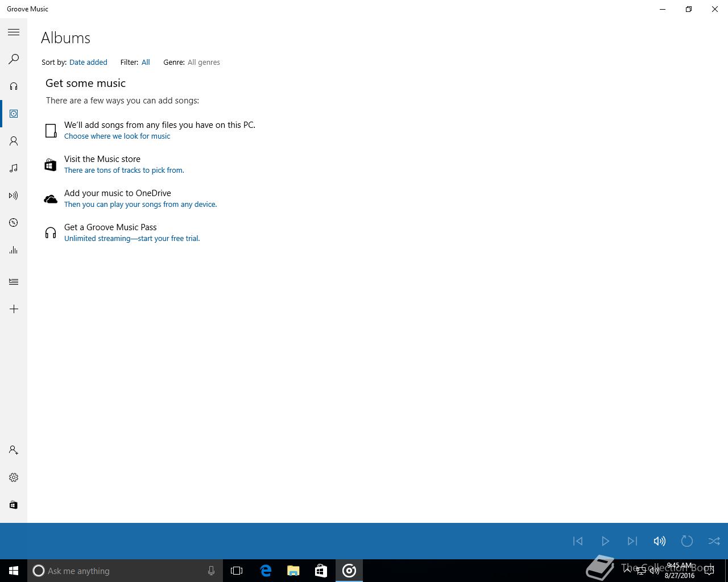The height and width of the screenshot is (582, 728).
Task: Open Task View on the taskbar
Action: pyautogui.click(x=237, y=571)
